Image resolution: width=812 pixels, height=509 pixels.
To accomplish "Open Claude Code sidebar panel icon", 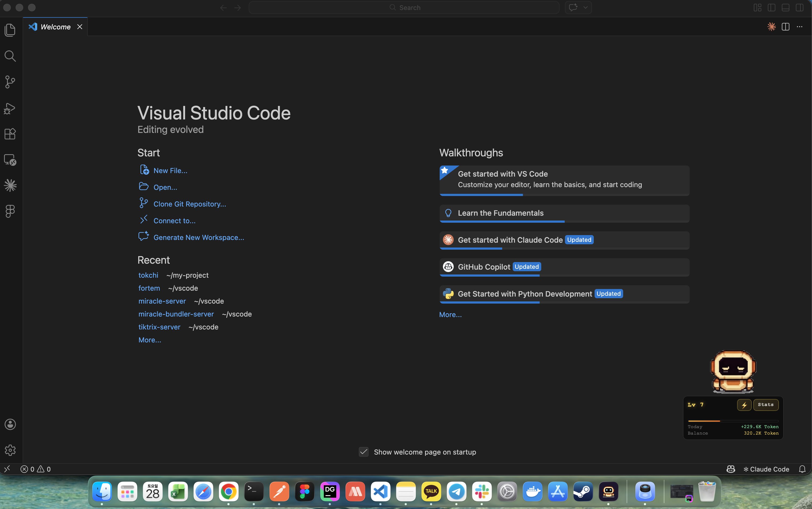I will click(10, 185).
